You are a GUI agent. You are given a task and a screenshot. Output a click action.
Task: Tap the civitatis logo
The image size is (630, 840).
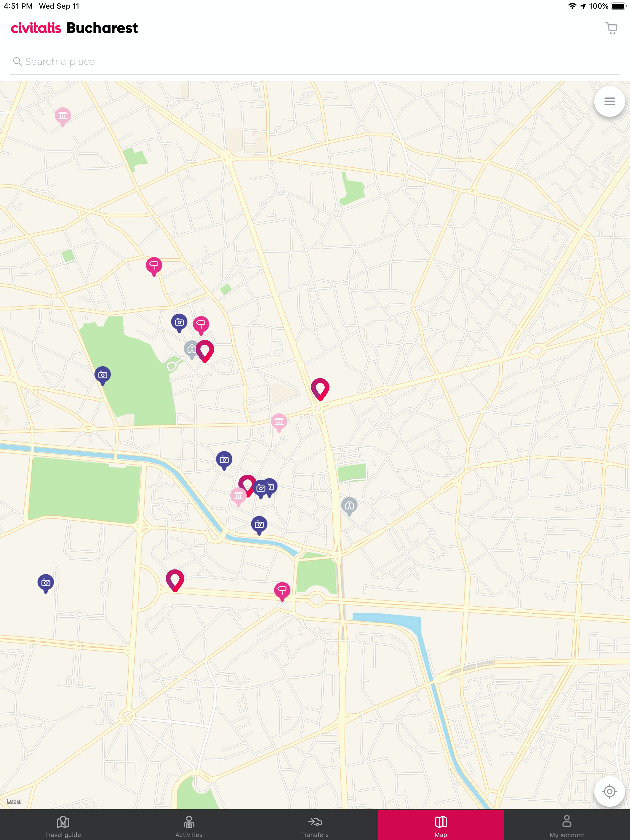pos(36,28)
